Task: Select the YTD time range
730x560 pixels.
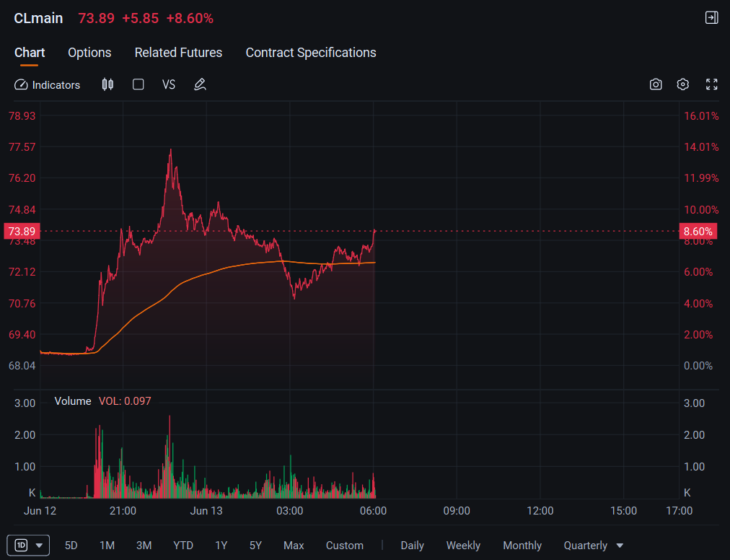Action: (x=183, y=546)
